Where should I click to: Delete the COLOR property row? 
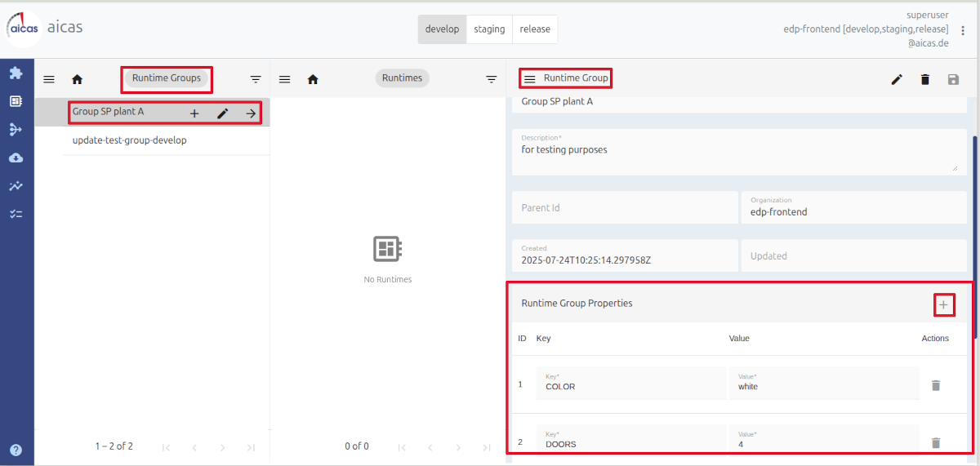[x=936, y=384]
